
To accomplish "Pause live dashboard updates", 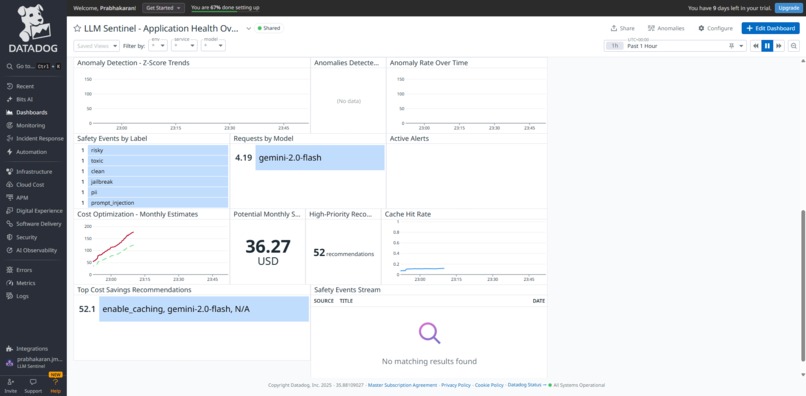I will pyautogui.click(x=767, y=46).
